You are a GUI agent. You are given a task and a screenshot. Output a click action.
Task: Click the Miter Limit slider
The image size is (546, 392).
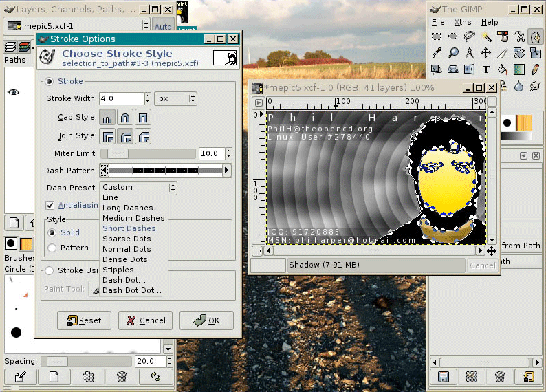click(148, 153)
